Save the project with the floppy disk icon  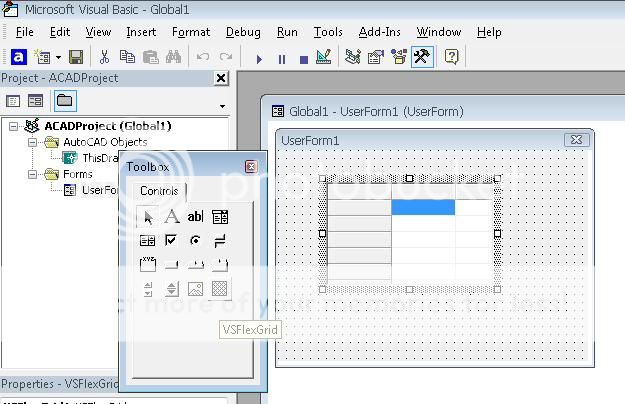click(x=76, y=57)
